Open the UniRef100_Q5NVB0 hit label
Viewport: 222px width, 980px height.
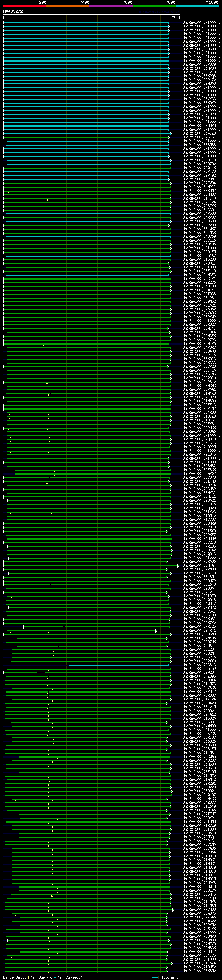coord(199,68)
